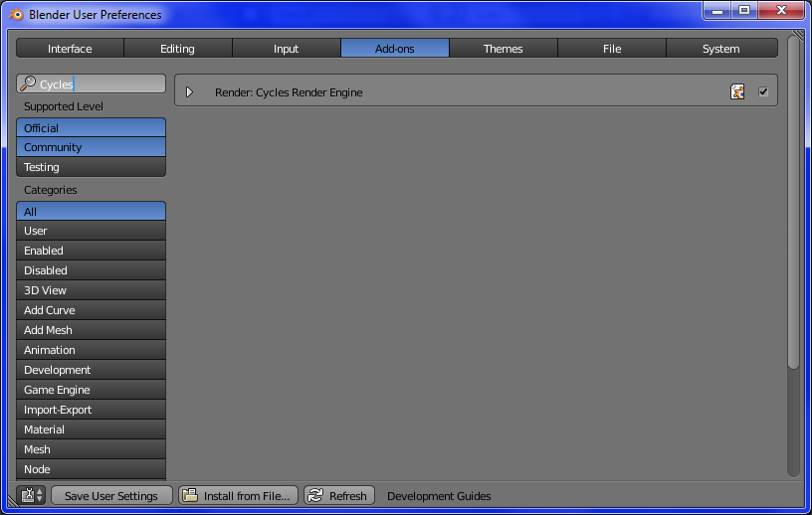Disable the Cycles Render Engine checkbox
The width and height of the screenshot is (812, 515).
pyautogui.click(x=763, y=91)
